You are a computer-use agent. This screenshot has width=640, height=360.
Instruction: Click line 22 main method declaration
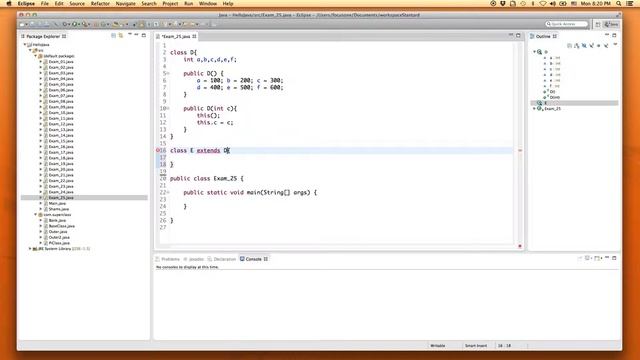pos(250,192)
